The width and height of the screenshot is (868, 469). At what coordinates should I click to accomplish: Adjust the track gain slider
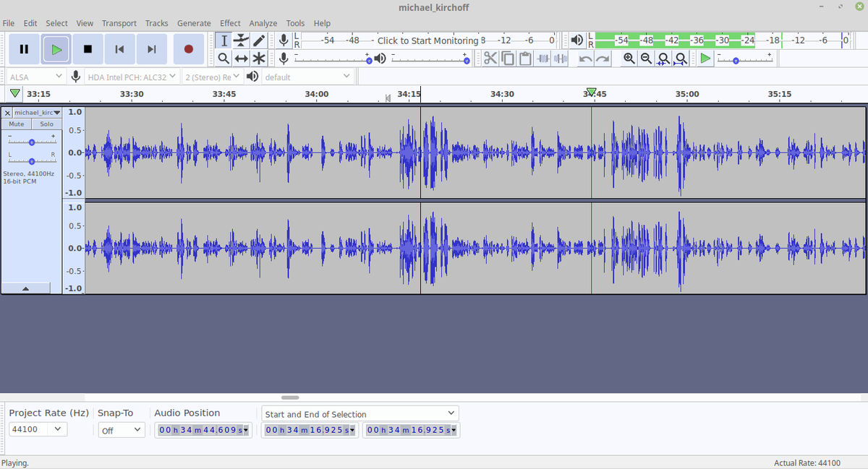(31, 141)
